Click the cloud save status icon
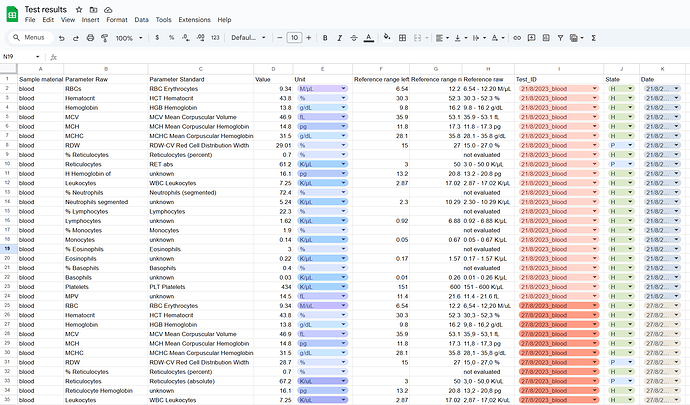This screenshot has height=405, width=690. (x=108, y=9)
